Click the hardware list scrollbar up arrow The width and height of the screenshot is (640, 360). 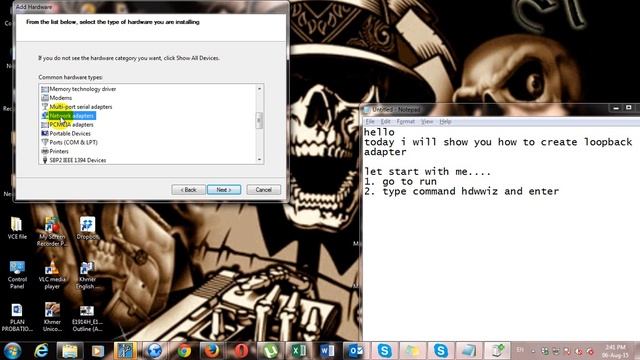259,89
